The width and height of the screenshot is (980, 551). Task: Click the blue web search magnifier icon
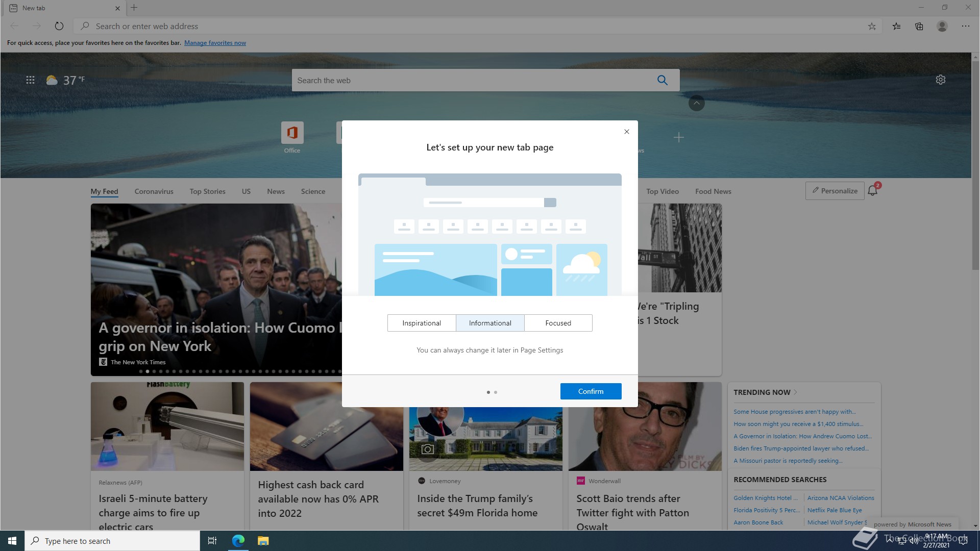(663, 80)
